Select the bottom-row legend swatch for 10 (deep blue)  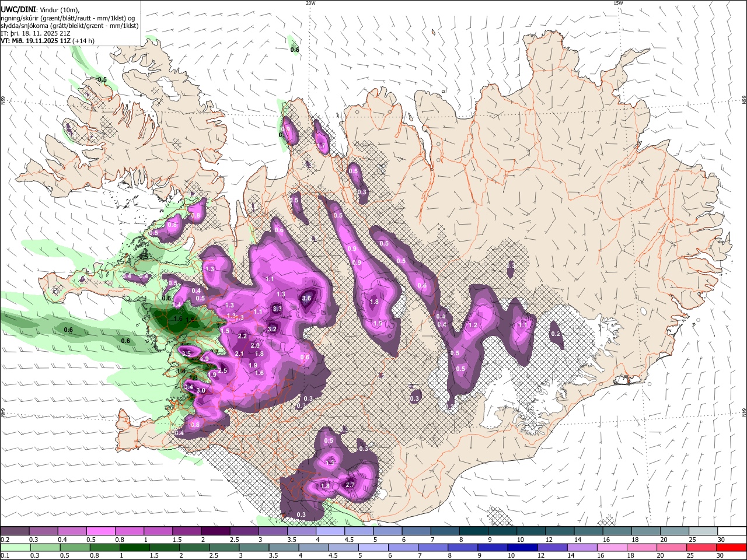point(522,547)
